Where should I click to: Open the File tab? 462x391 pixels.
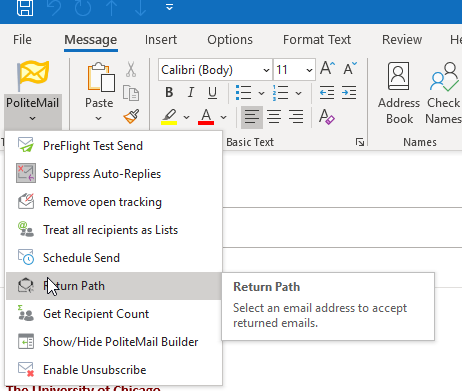[x=22, y=40]
